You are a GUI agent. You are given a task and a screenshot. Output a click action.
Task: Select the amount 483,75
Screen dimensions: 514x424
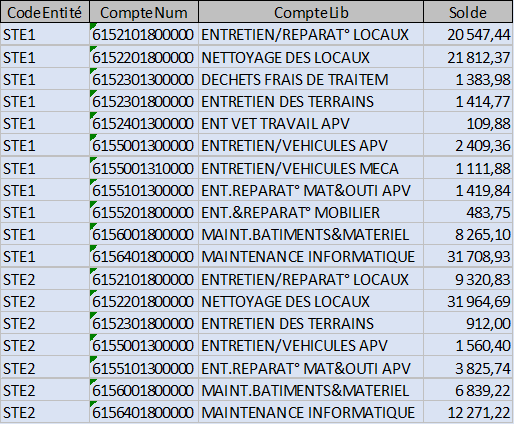pos(468,212)
